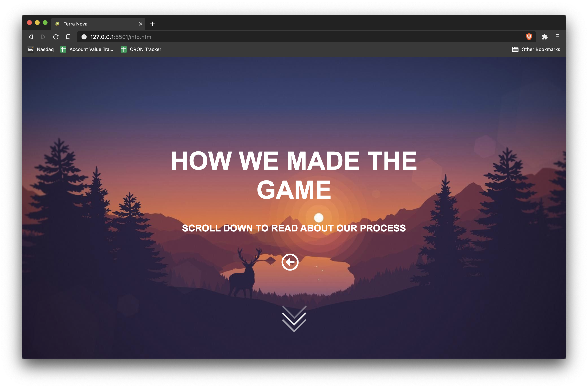Open the Account Value Tracker bookmark
The image size is (588, 388).
tap(87, 49)
